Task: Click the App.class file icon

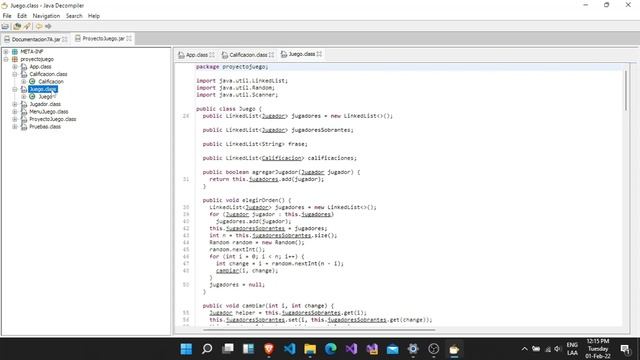Action: [24, 67]
